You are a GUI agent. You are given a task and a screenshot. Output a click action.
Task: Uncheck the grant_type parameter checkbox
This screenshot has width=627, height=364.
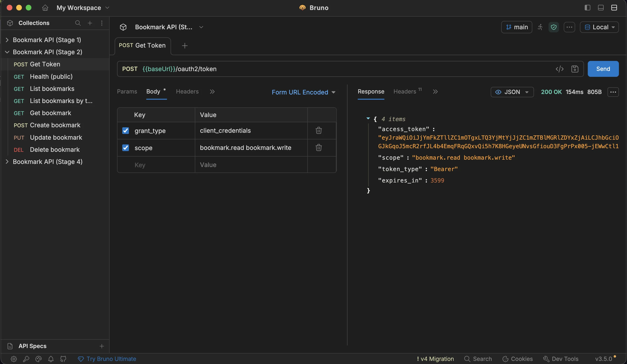tap(126, 131)
